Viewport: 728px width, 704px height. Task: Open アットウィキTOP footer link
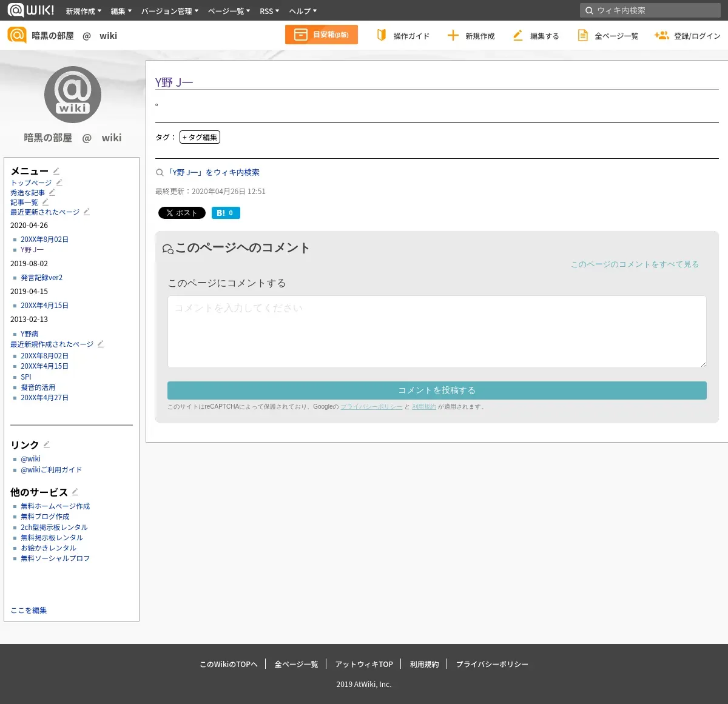point(364,665)
